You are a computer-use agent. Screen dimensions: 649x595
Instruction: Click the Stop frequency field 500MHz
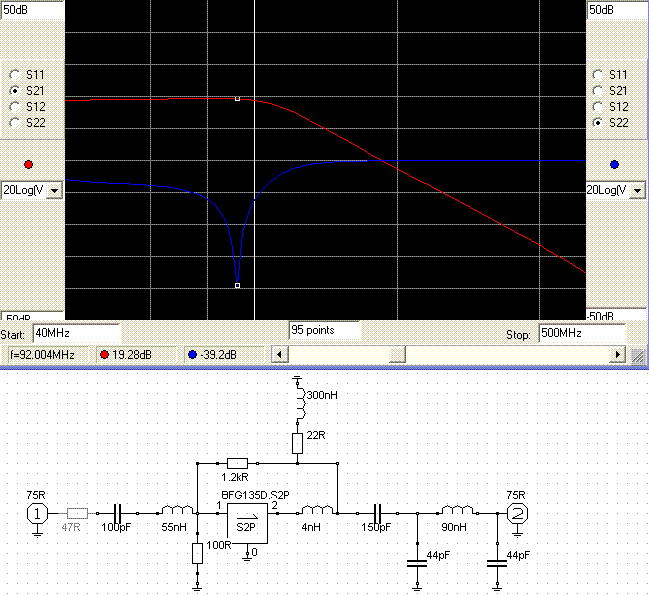[582, 333]
